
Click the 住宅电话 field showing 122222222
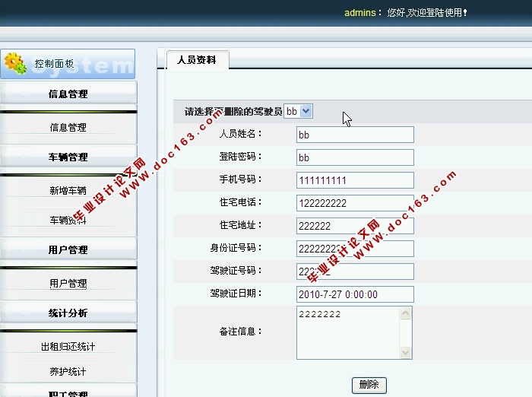pos(355,203)
